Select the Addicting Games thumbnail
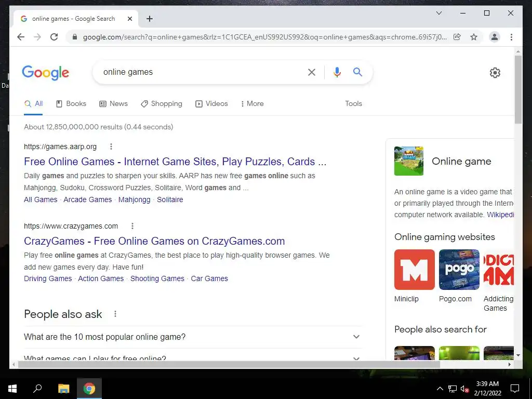 click(498, 270)
